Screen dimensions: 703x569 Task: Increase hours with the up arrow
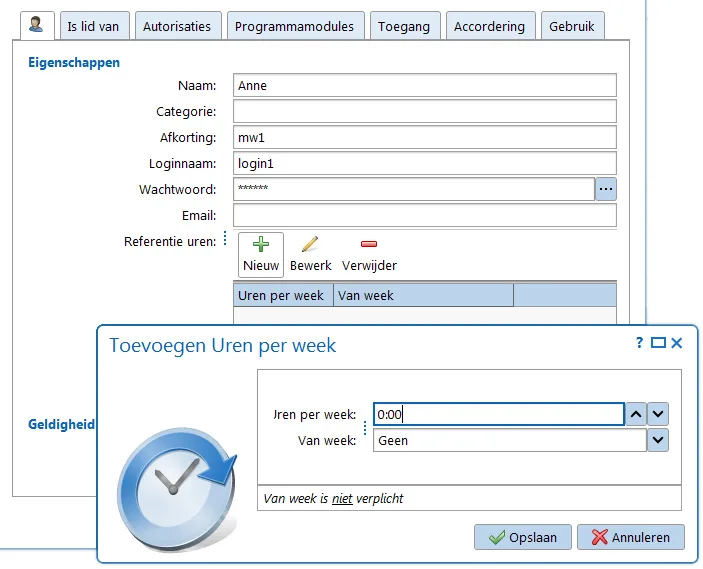(x=636, y=414)
